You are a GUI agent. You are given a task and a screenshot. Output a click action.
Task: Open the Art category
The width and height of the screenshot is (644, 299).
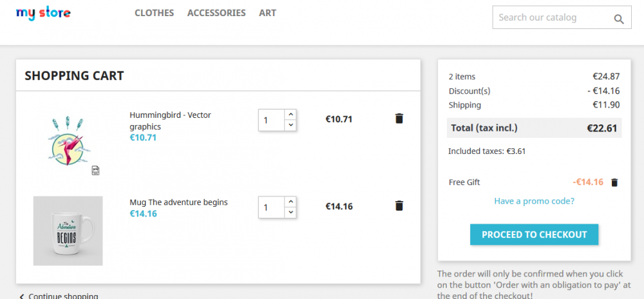[x=267, y=13]
